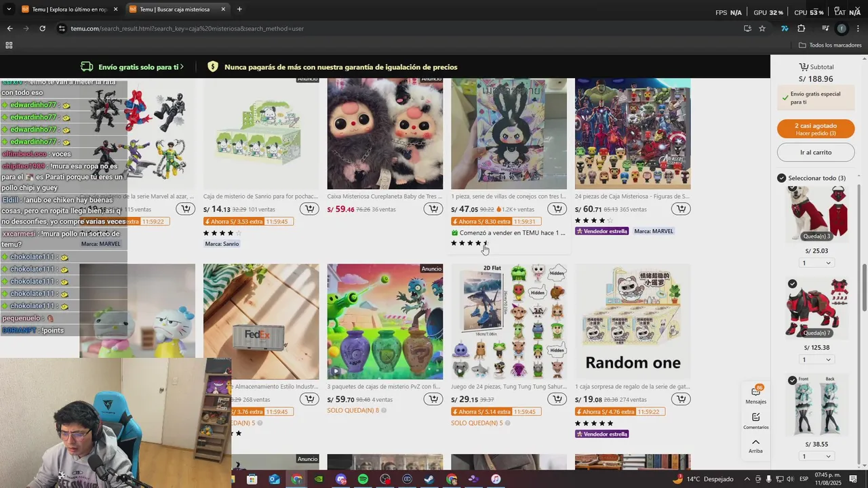Open the Envío gratis solo para ti banner
868x488 pixels.
tap(132, 67)
